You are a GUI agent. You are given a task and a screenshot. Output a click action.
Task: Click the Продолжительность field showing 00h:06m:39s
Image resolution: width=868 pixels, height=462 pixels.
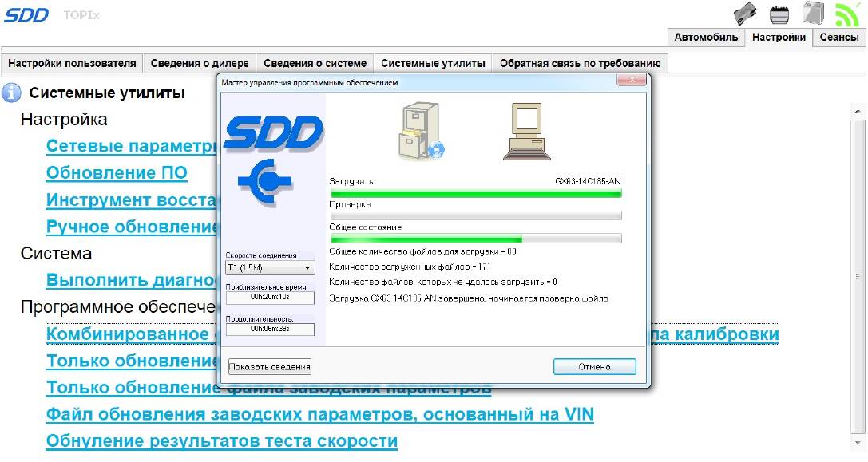[x=270, y=330]
